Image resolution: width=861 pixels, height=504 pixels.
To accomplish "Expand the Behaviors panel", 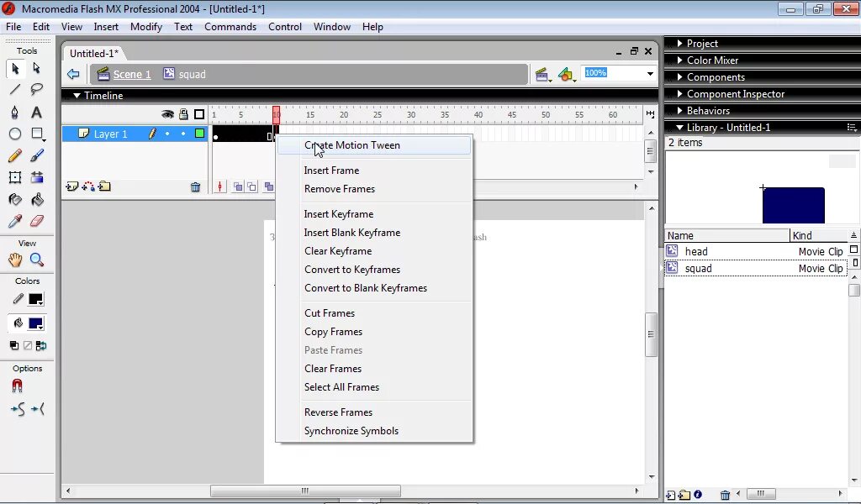I will [x=679, y=110].
